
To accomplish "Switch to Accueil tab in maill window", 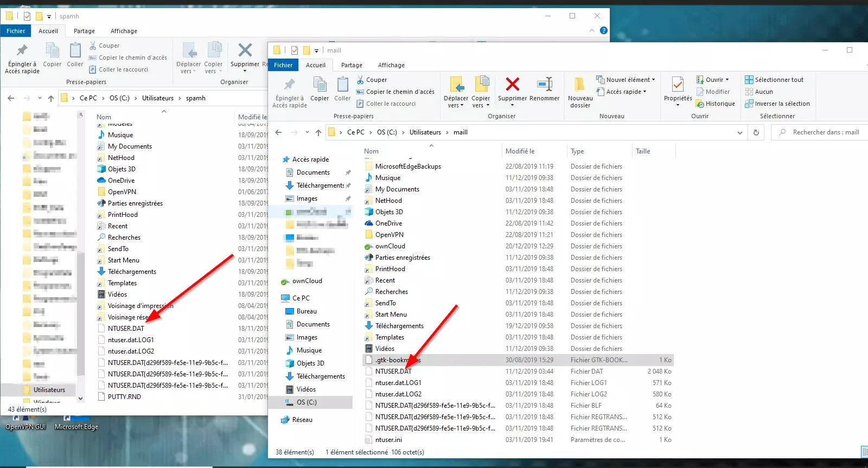I will [x=316, y=65].
